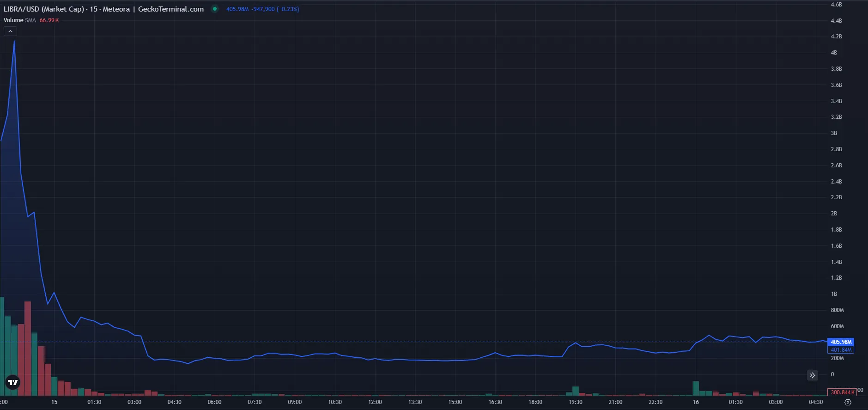Click the Volume SMA indicator label
The image size is (868, 410).
point(19,20)
